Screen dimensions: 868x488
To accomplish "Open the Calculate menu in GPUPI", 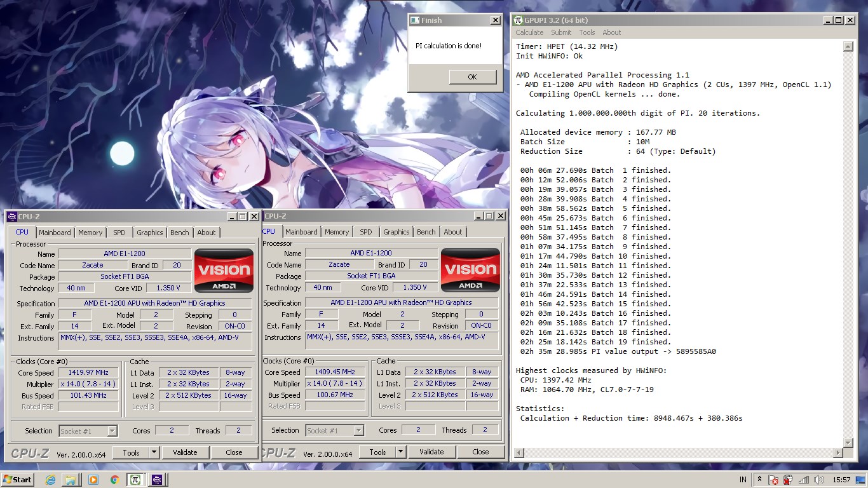I will click(x=529, y=32).
